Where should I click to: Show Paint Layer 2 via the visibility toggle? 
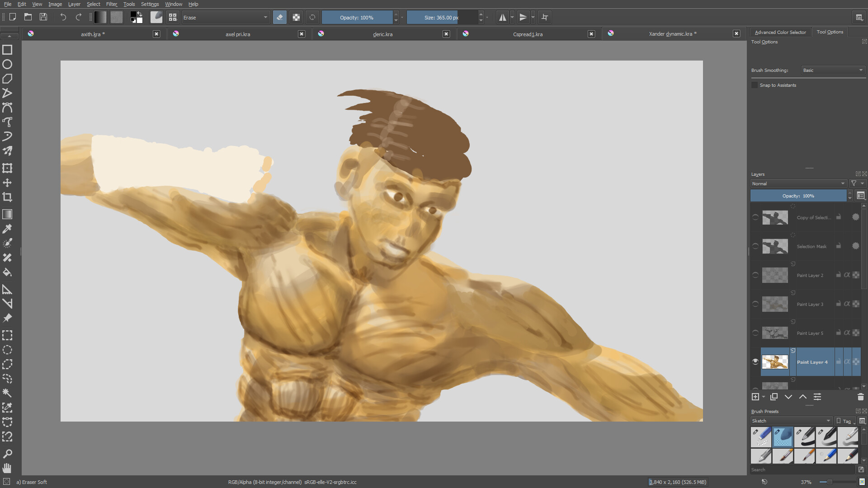(x=755, y=275)
